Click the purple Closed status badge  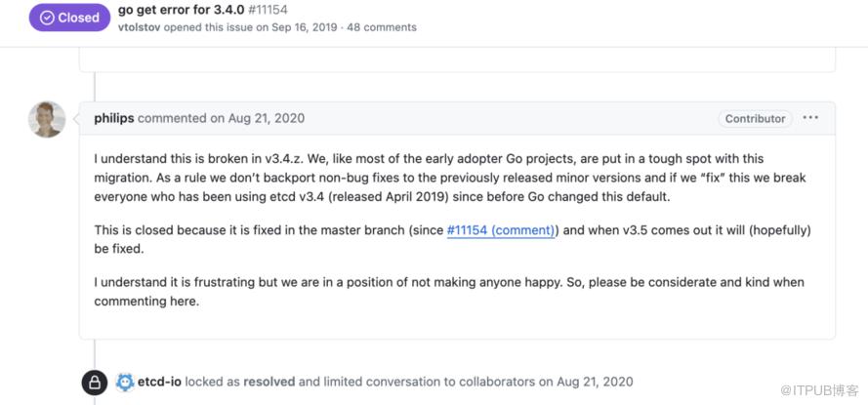(69, 18)
